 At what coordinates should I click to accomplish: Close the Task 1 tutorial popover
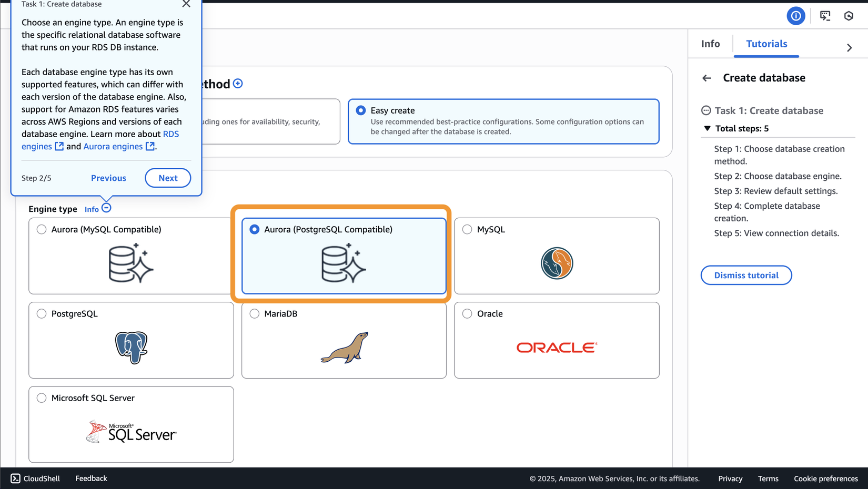(186, 4)
